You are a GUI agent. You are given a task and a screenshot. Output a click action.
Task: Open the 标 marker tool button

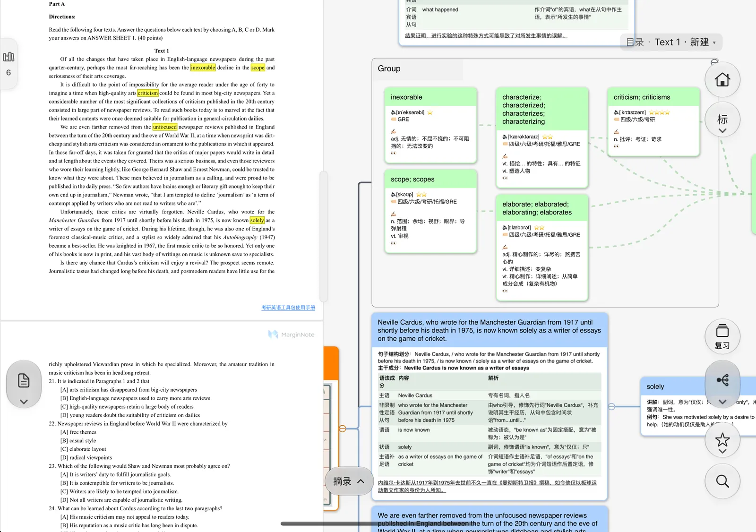(722, 120)
